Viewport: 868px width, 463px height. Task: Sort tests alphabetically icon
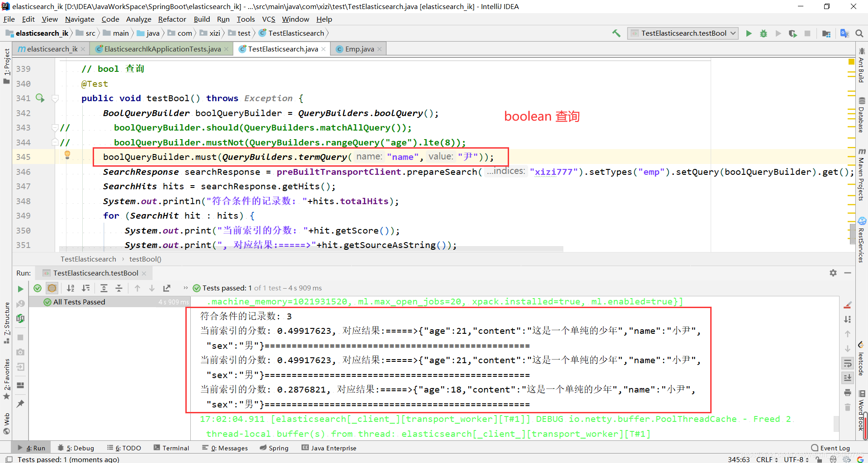pos(71,288)
